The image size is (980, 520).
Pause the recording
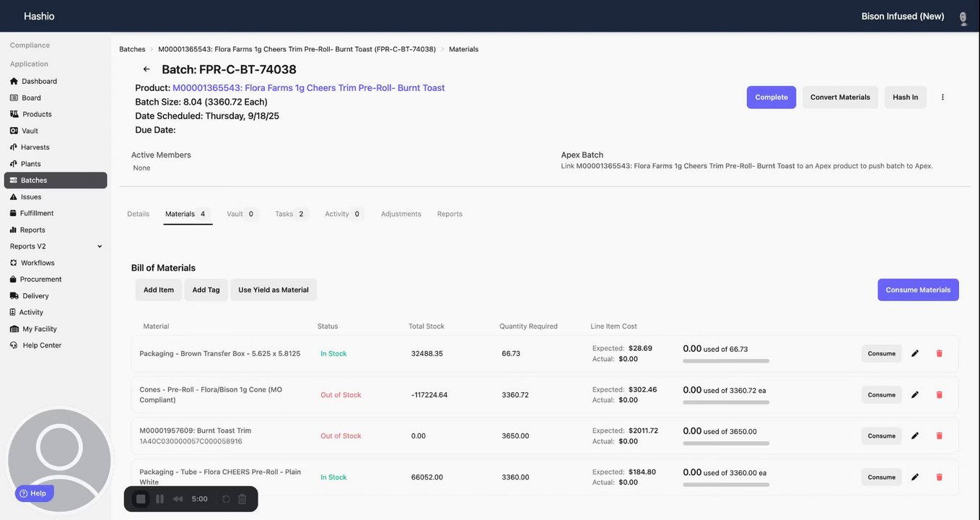(x=159, y=499)
